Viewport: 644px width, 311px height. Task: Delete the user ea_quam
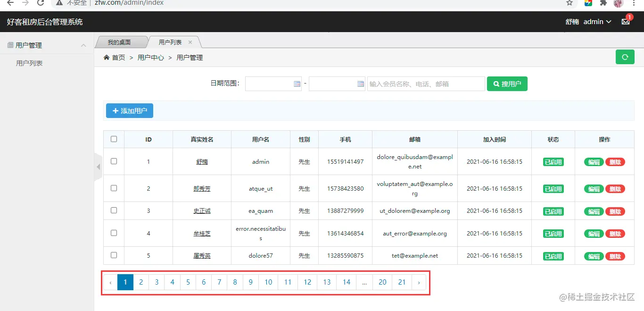click(x=615, y=211)
